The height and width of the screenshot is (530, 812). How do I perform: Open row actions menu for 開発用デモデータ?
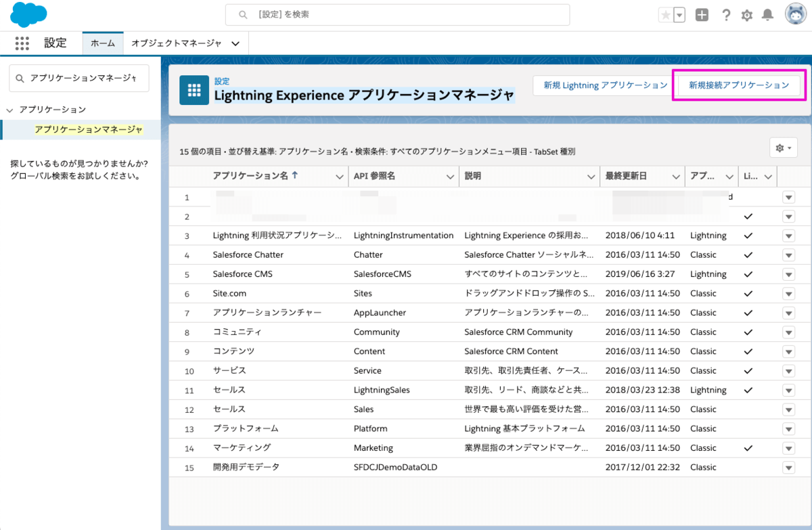(788, 468)
